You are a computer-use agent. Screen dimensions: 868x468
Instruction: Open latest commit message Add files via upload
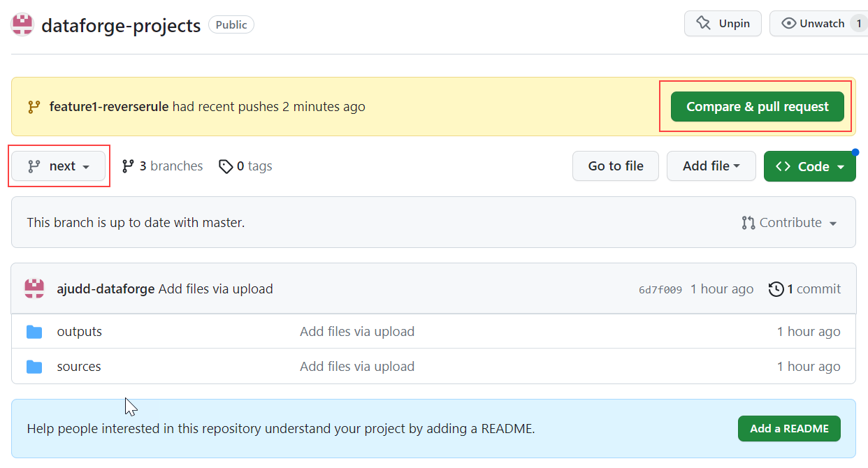[x=216, y=289]
